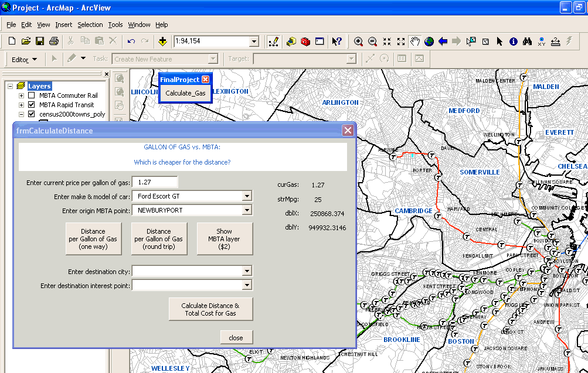Viewport: 588px width, 373px height.
Task: Open the Selection menu
Action: 90,25
